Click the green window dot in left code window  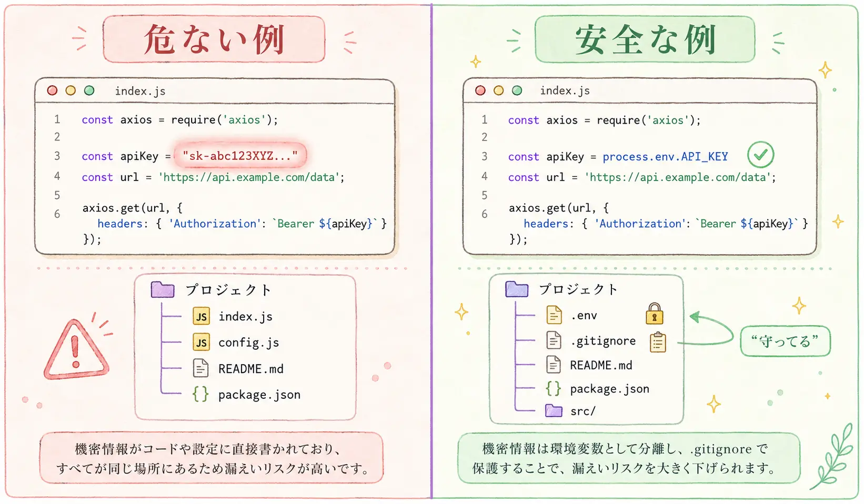click(89, 90)
